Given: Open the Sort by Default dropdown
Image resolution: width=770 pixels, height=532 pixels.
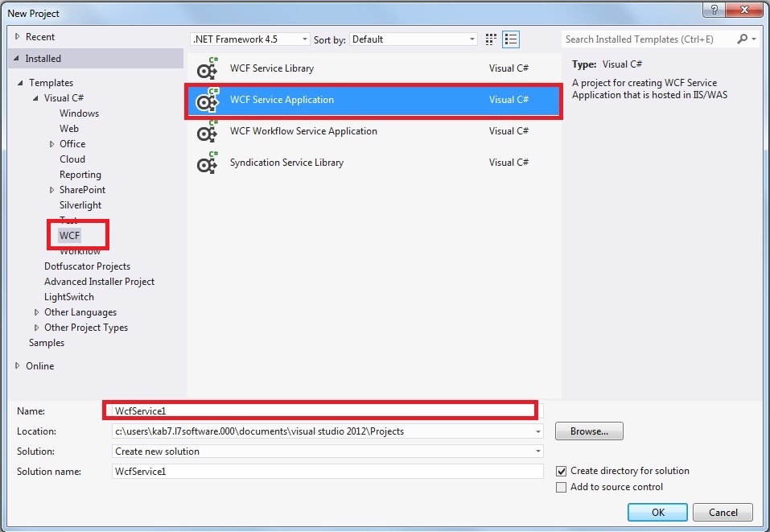Looking at the screenshot, I should (x=414, y=39).
